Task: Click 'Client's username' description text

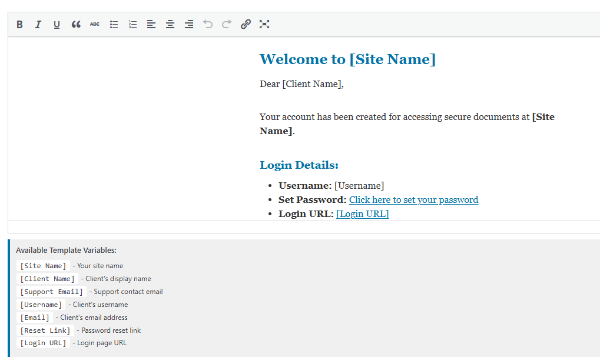Action: coord(100,305)
